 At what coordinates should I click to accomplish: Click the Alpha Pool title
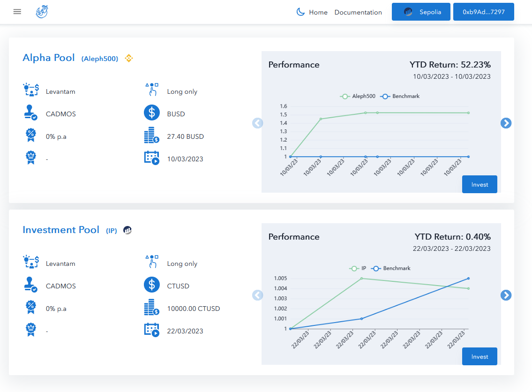pyautogui.click(x=49, y=58)
